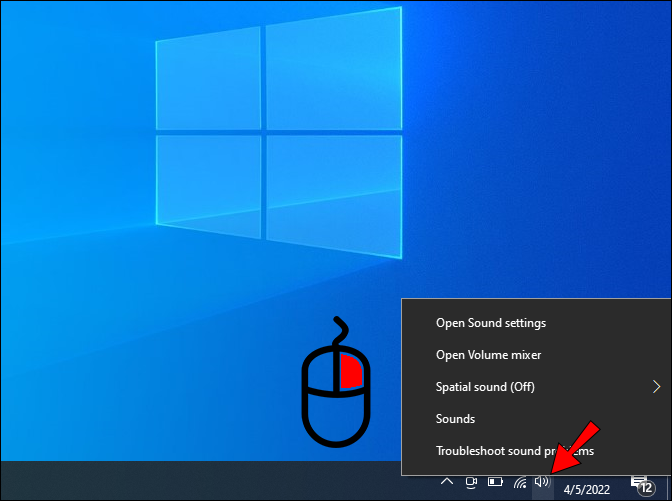The image size is (672, 501).
Task: Open Volume mixer entry
Action: (536, 355)
